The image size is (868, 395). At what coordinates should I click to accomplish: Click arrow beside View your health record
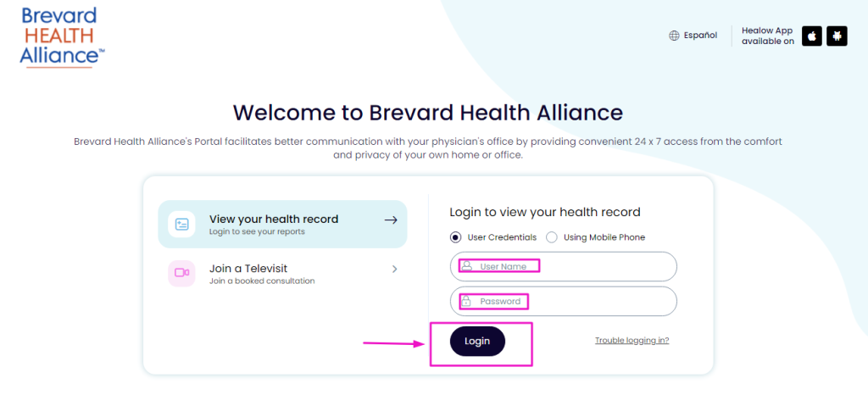pyautogui.click(x=391, y=220)
